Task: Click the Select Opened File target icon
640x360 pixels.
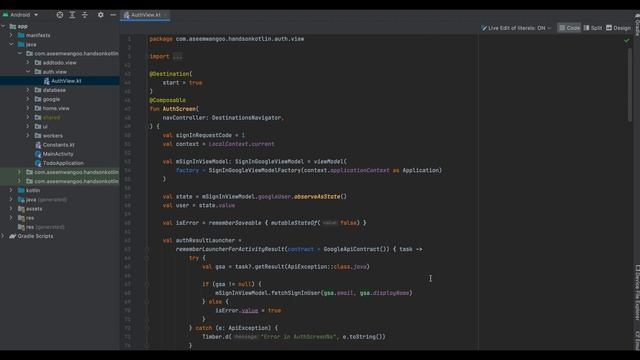Action: pos(60,15)
